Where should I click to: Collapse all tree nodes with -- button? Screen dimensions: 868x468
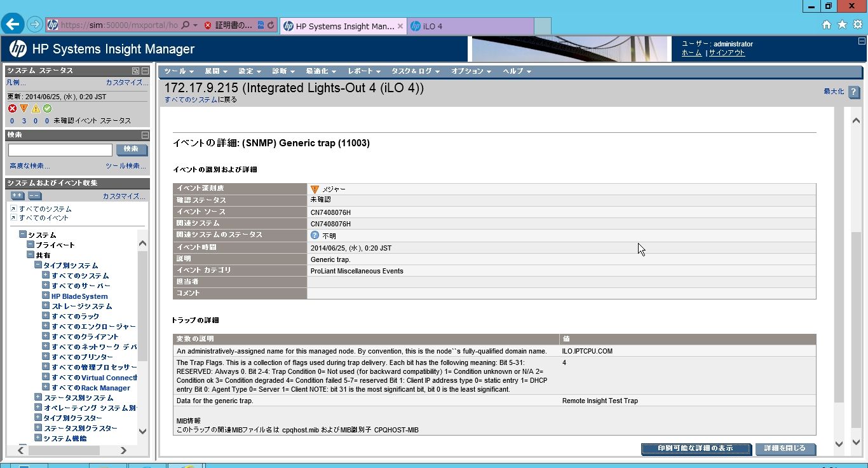(34, 196)
